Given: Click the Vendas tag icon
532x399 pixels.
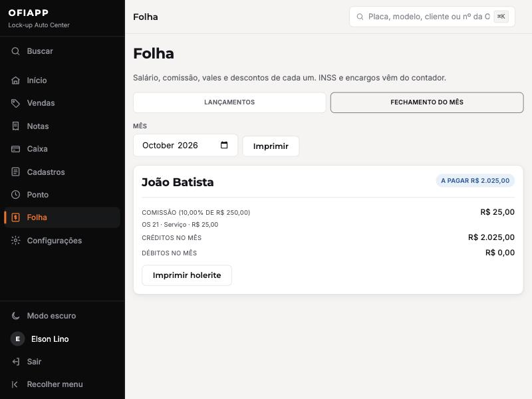Looking at the screenshot, I should [15, 103].
